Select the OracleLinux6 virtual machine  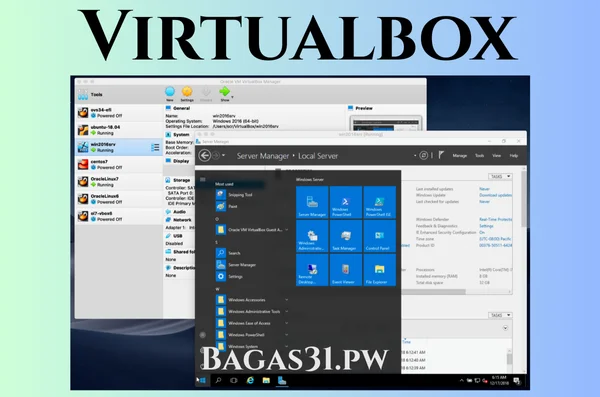[x=119, y=199]
